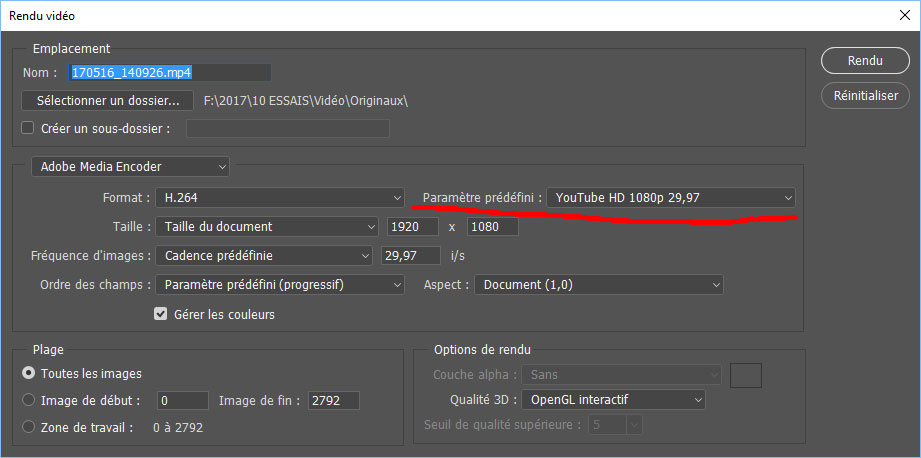Open the Adobe Media Encoder dropdown
The width and height of the screenshot is (921, 458).
click(x=131, y=166)
